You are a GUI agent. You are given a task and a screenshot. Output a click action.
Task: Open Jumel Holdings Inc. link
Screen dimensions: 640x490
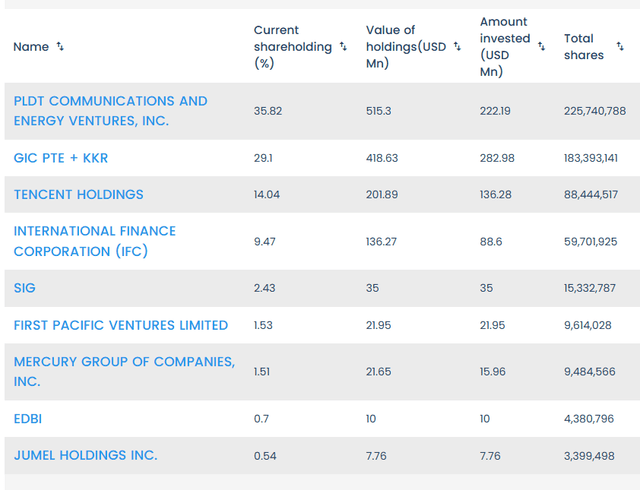(85, 455)
